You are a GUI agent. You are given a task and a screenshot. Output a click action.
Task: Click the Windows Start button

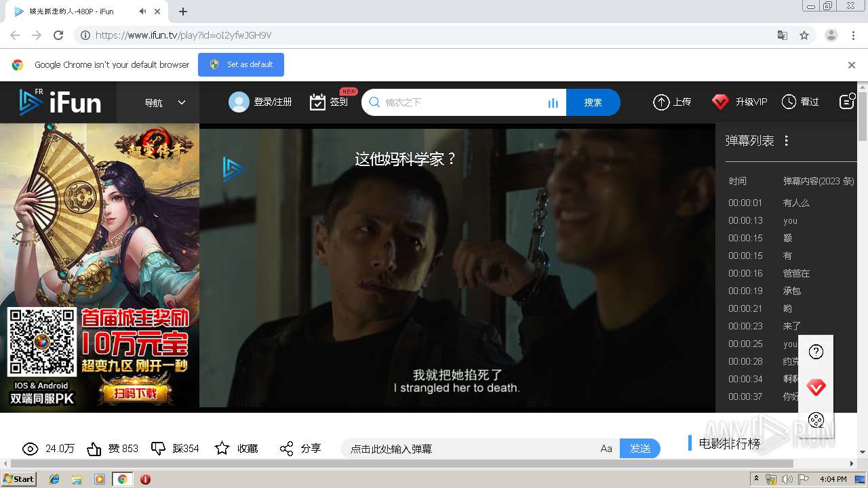tap(19, 479)
